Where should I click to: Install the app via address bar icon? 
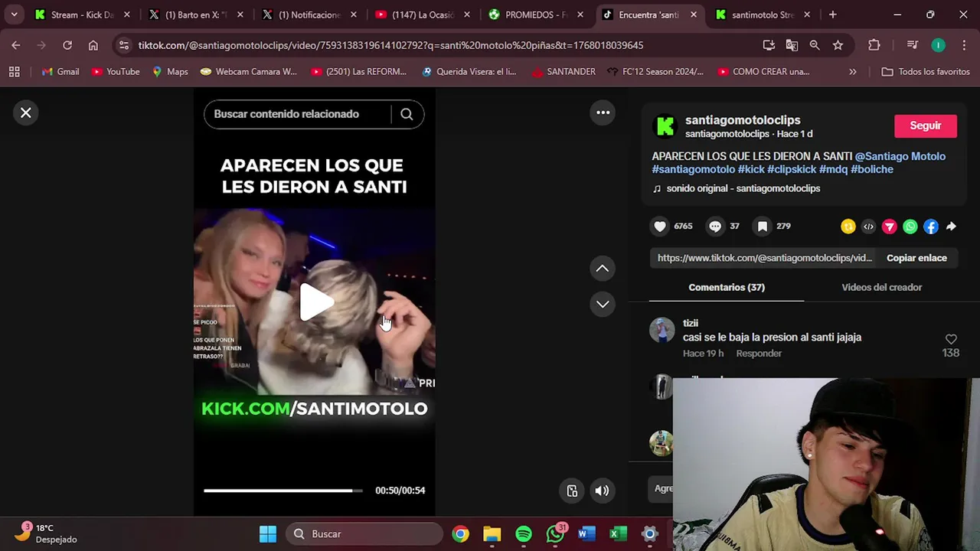point(769,45)
